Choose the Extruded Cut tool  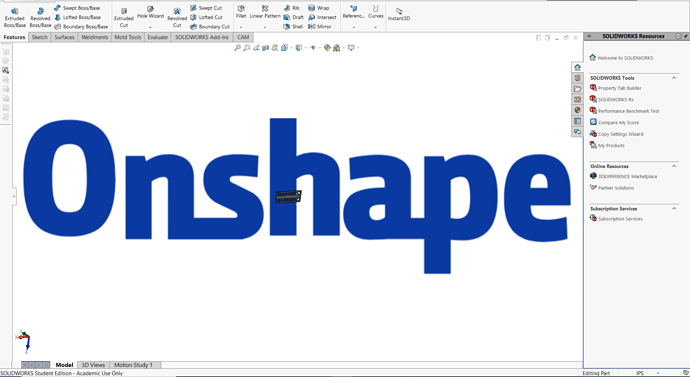coord(124,18)
